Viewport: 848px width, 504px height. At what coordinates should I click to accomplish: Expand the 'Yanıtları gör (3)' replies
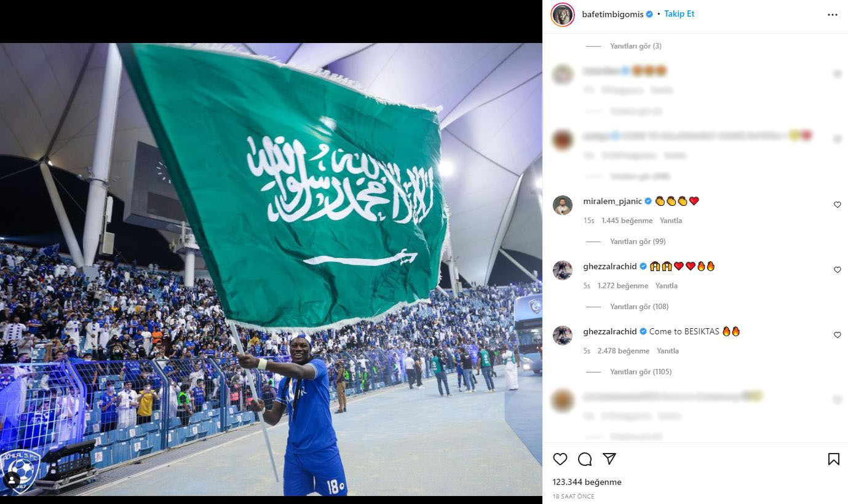[636, 46]
